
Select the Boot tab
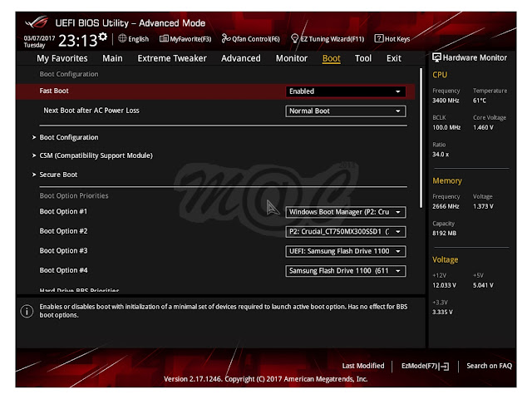coord(331,58)
